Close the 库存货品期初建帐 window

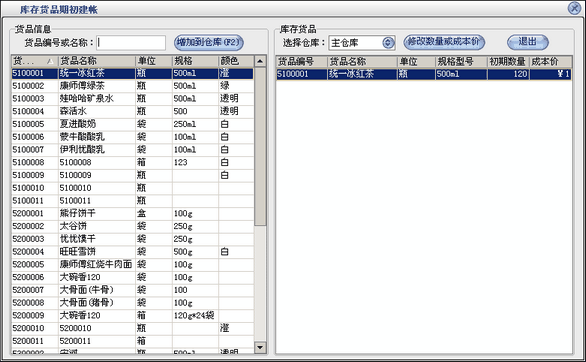point(574,8)
